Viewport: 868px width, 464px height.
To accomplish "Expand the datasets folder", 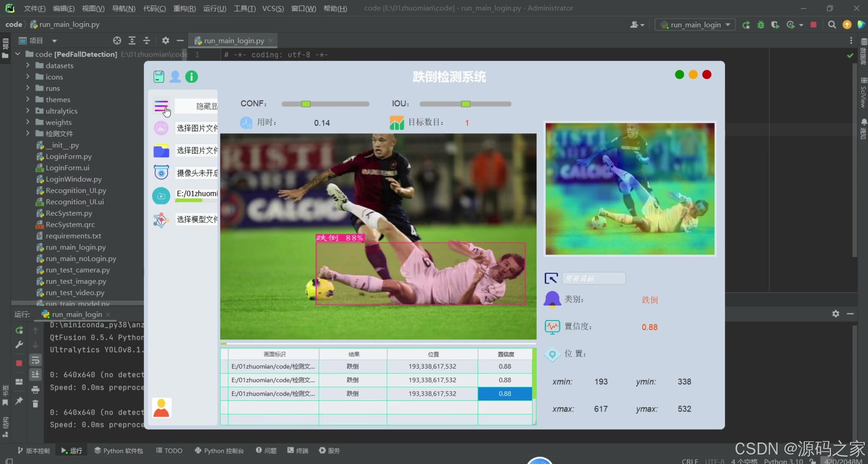I will pos(28,65).
